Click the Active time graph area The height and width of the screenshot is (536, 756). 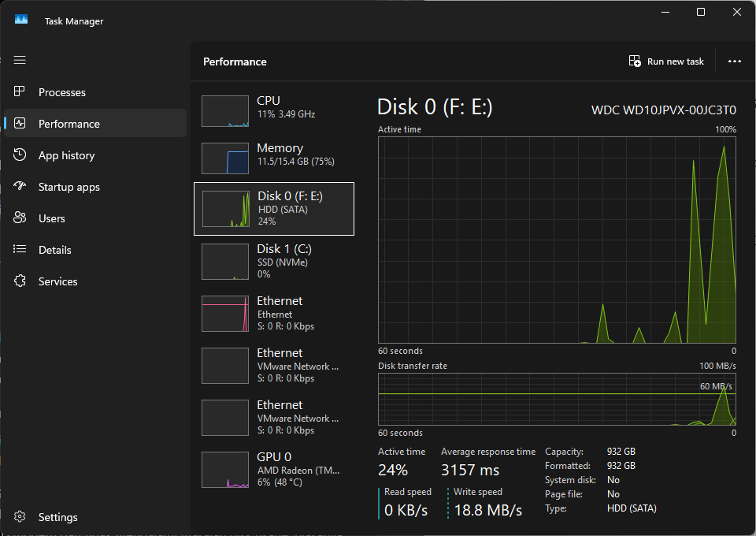point(557,240)
